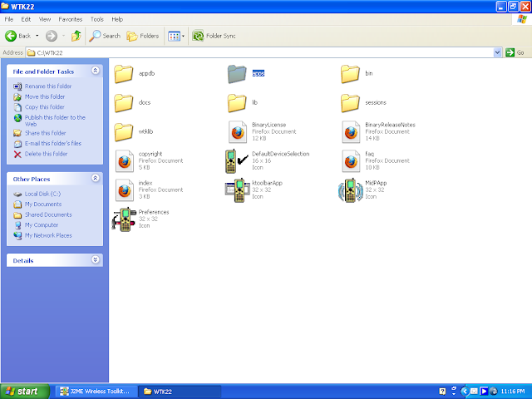Open the My Documents link
Viewport: 532px width, 399px height.
[43, 204]
